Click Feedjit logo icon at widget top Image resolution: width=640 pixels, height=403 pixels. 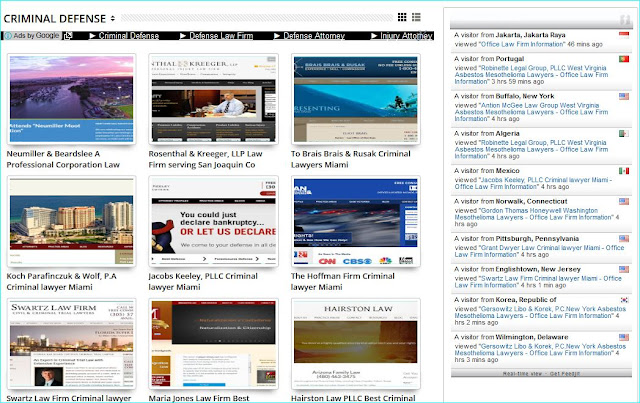[x=625, y=20]
